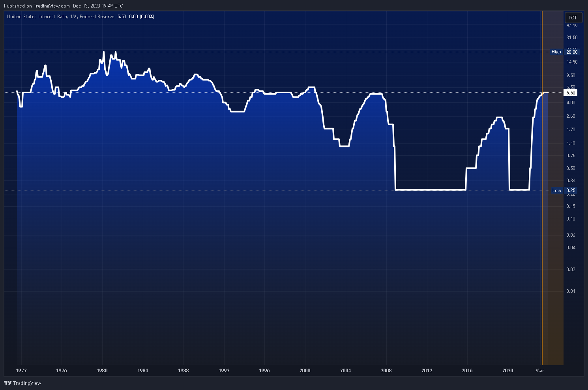Click the 1.70 price axis label
This screenshot has height=390, width=588.
point(571,130)
